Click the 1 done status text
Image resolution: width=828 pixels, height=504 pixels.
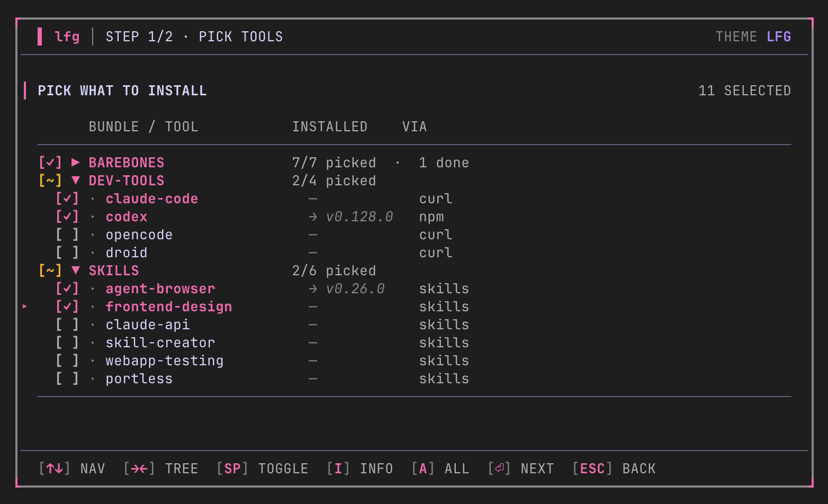(444, 163)
